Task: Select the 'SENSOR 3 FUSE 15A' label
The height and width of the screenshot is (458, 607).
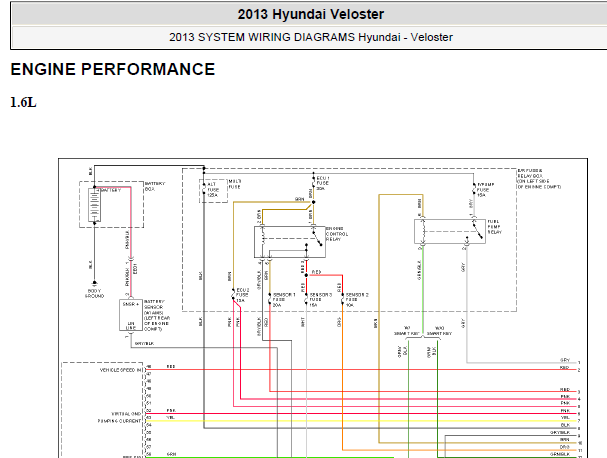Action: point(321,300)
